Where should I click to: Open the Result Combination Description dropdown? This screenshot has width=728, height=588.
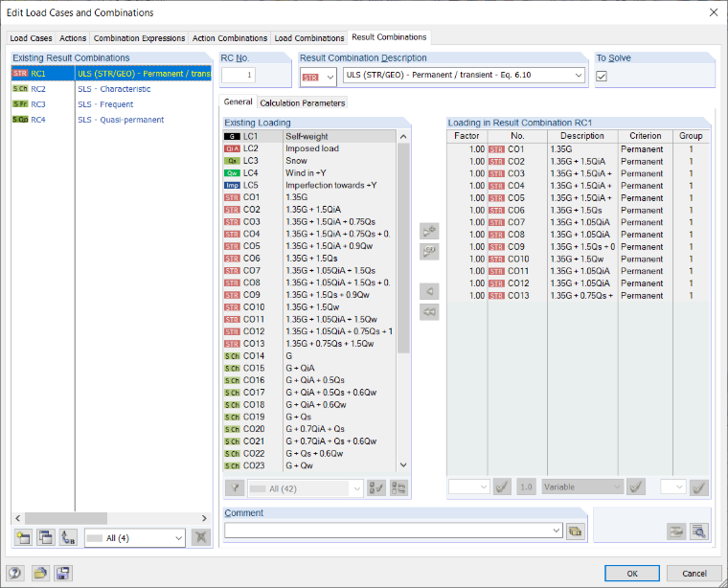(578, 76)
